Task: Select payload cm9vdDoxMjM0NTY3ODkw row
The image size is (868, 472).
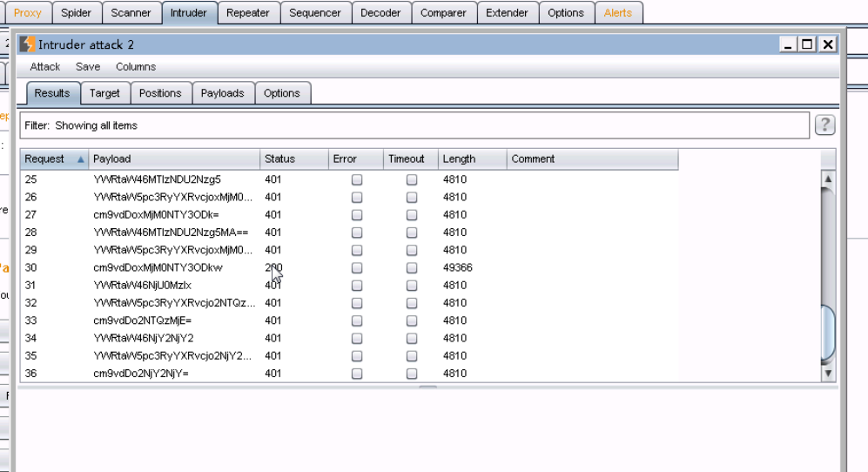Action: click(x=158, y=267)
